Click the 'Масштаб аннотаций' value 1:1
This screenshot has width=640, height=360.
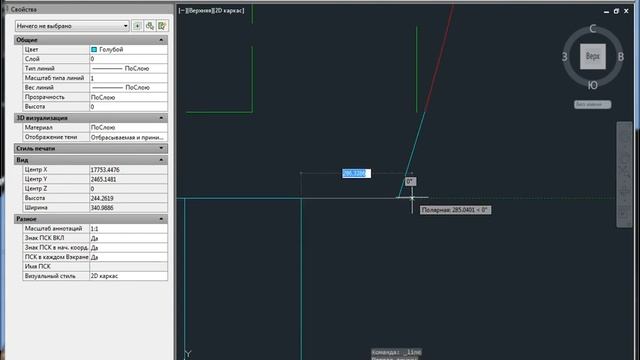128,229
